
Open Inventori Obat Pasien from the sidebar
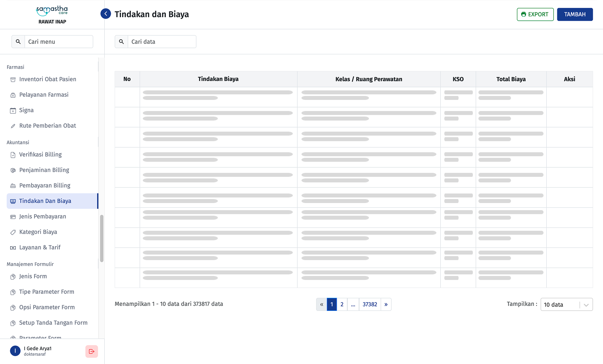(x=47, y=79)
